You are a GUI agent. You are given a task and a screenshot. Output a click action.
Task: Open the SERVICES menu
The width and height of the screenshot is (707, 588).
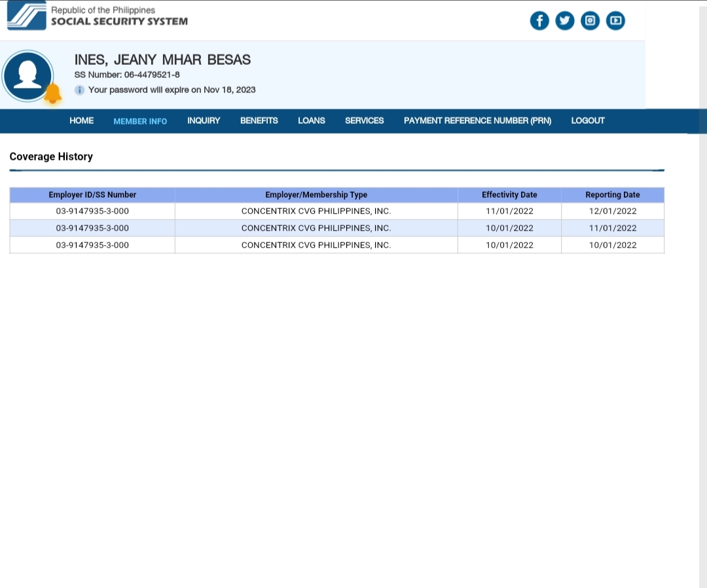364,120
